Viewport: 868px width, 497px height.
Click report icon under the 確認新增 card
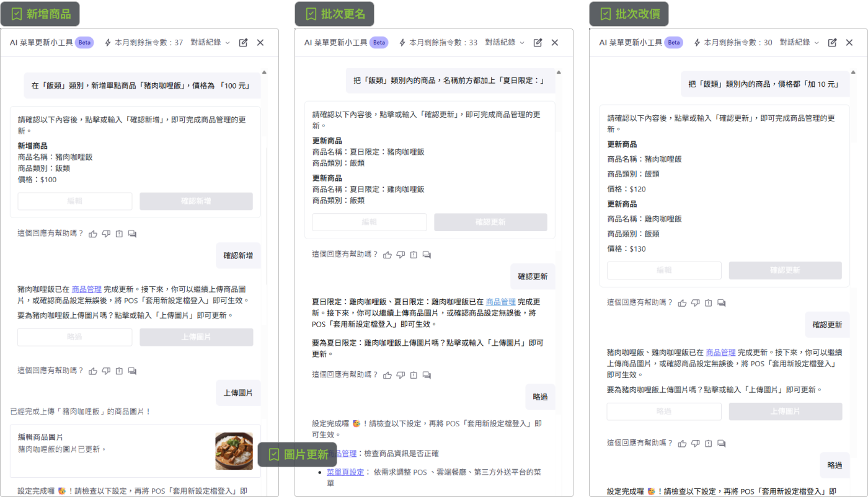(x=119, y=234)
